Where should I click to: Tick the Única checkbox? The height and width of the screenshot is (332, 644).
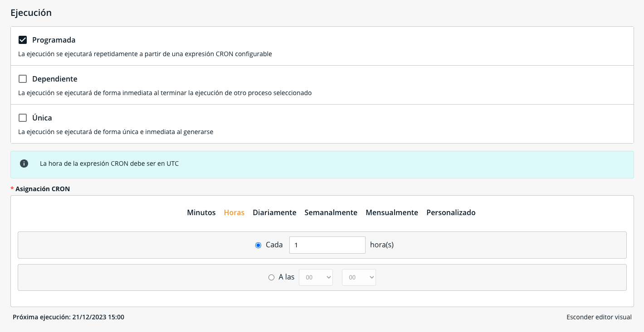click(x=23, y=118)
